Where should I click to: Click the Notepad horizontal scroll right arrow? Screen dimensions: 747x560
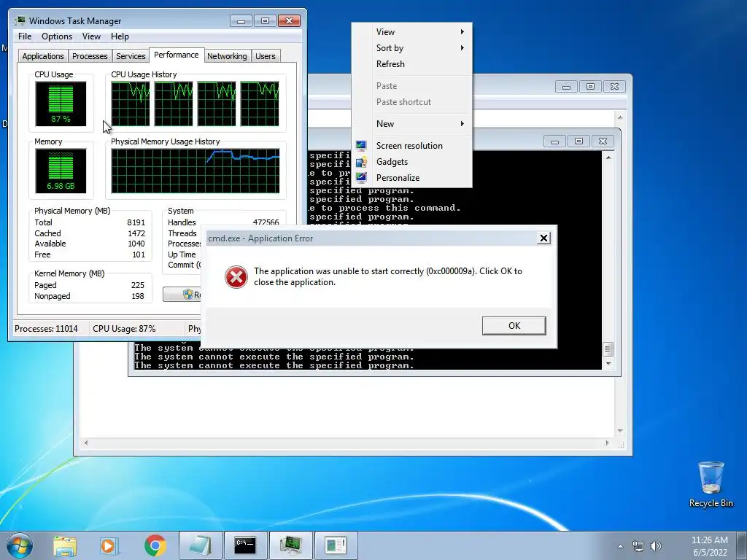coord(607,443)
